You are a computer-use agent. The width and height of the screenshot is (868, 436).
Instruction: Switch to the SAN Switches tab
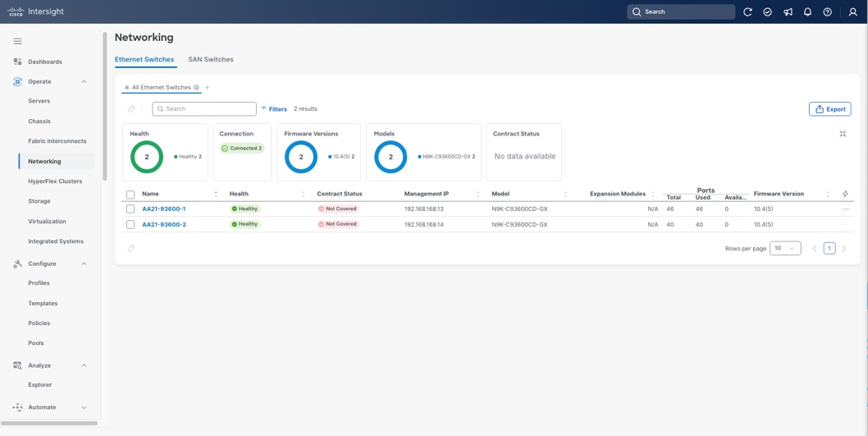coord(211,60)
